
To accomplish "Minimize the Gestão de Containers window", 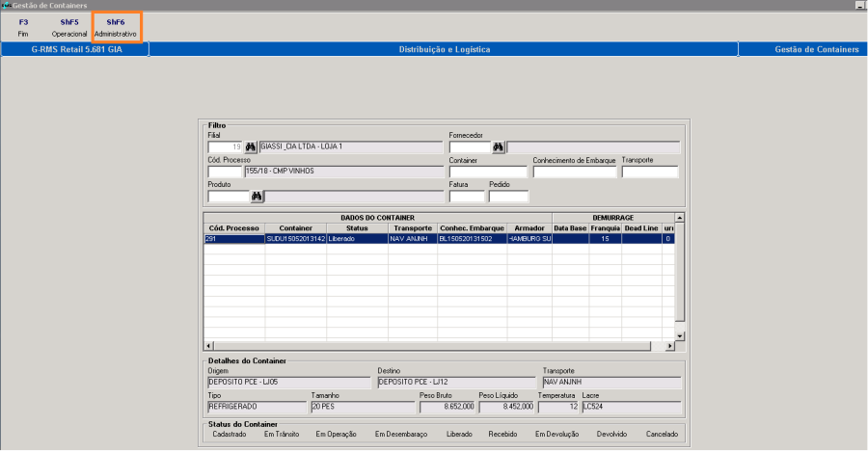I will click(859, 6).
